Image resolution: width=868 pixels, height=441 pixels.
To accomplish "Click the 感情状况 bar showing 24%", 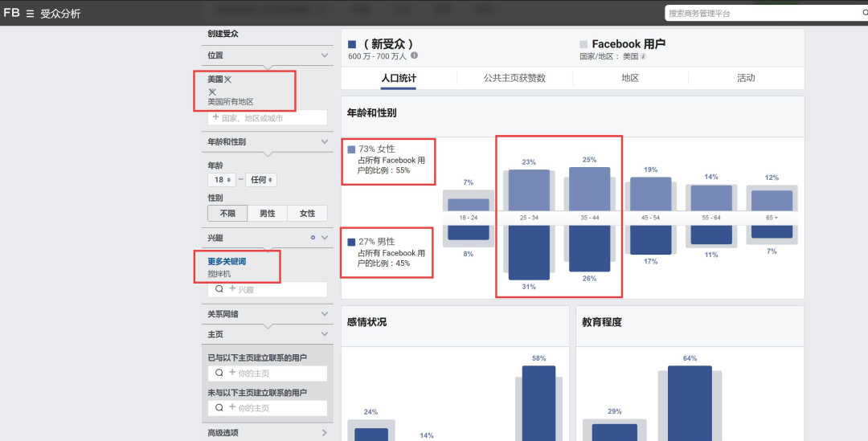I will (371, 435).
